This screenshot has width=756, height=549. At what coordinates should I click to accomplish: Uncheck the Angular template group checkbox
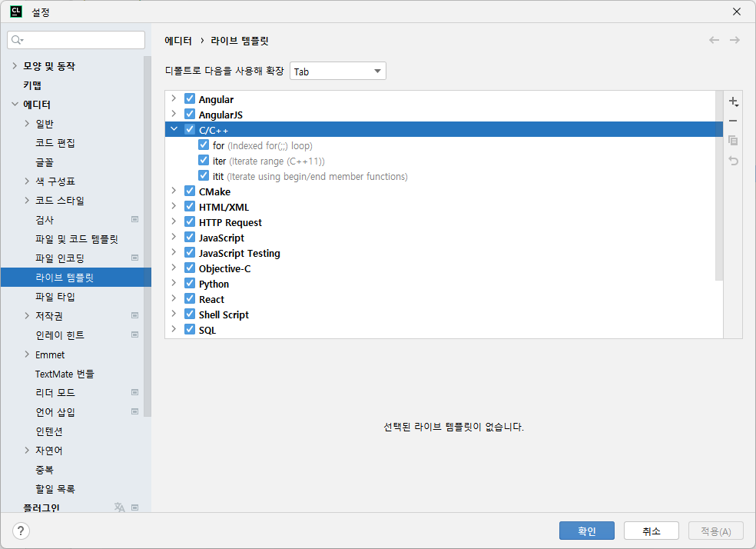190,99
